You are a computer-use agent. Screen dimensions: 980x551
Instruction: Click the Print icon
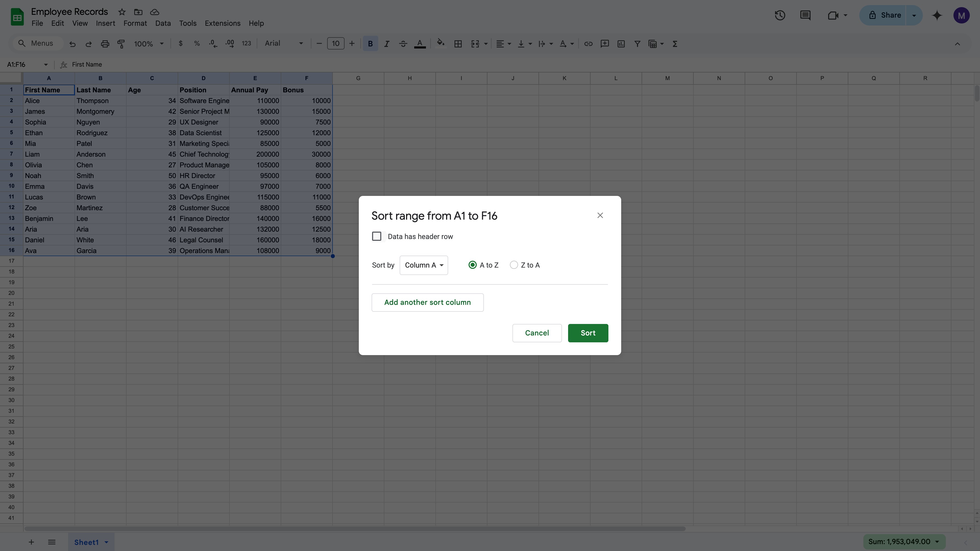pos(105,44)
